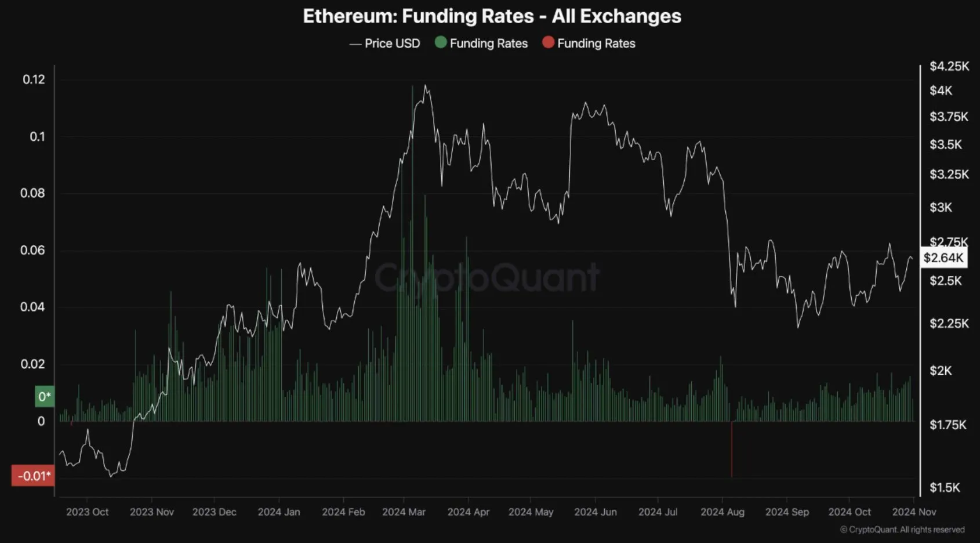The image size is (980, 543).
Task: Click the Ethereum Funding Rates chart title
Action: [x=492, y=16]
